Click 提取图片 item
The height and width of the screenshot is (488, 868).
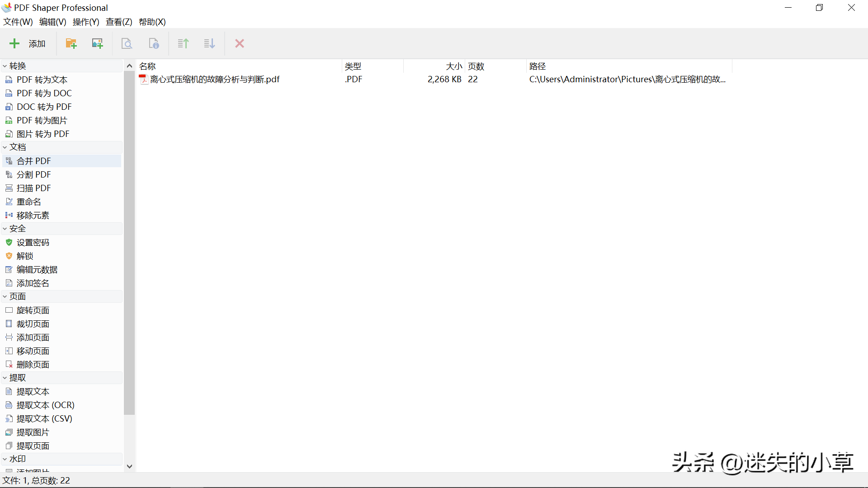click(x=62, y=432)
